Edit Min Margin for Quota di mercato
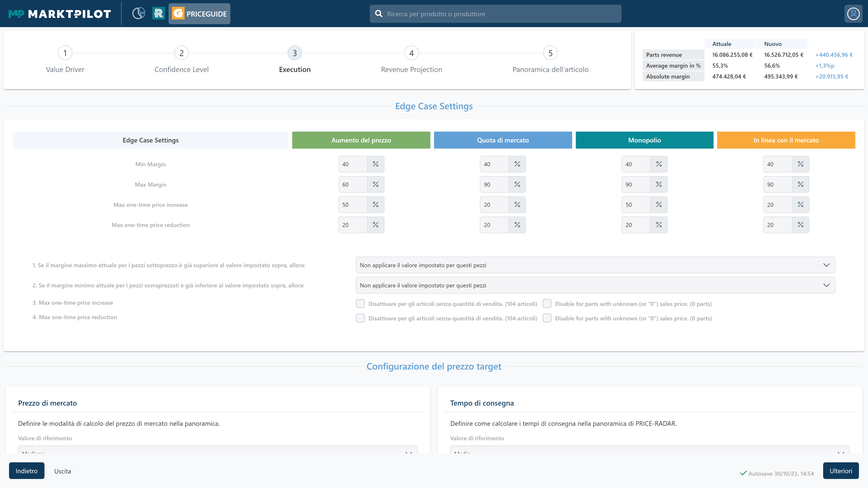 point(494,164)
